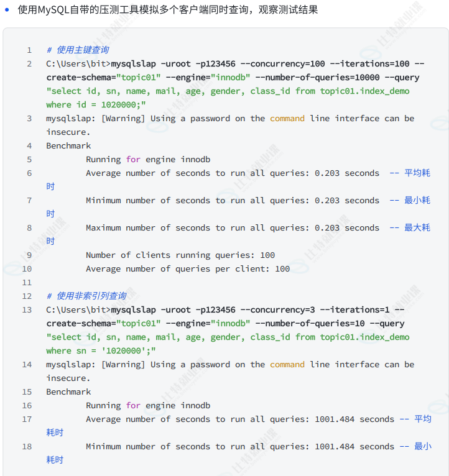
Task: Click 'where id = 1020000;"' query text
Action: 96,105
